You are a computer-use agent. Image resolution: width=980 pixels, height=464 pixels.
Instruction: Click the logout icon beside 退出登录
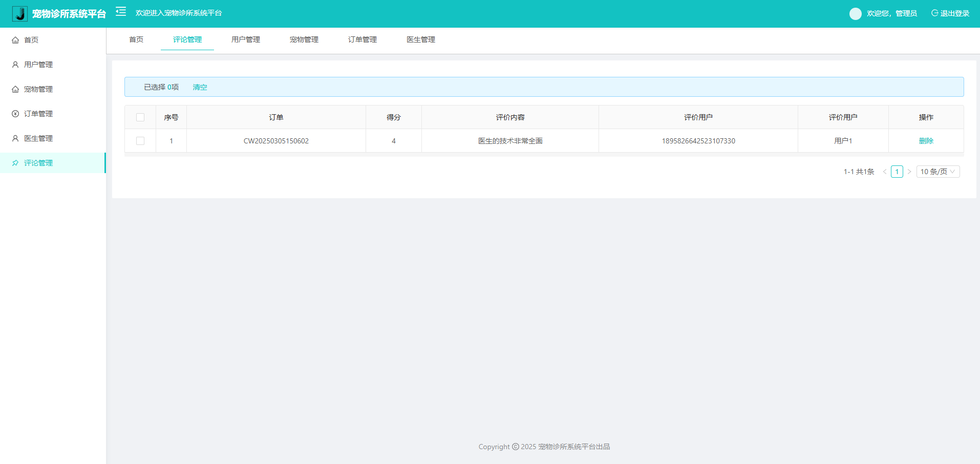point(934,13)
